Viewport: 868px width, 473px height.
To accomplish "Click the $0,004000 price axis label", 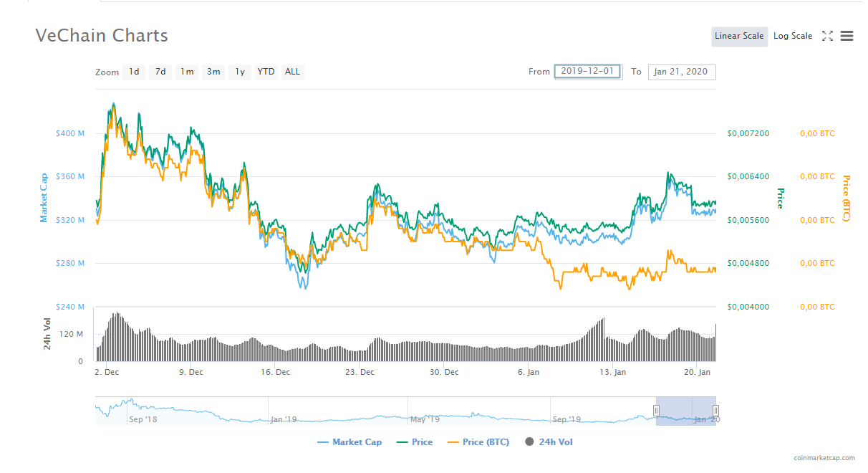I will coord(748,307).
